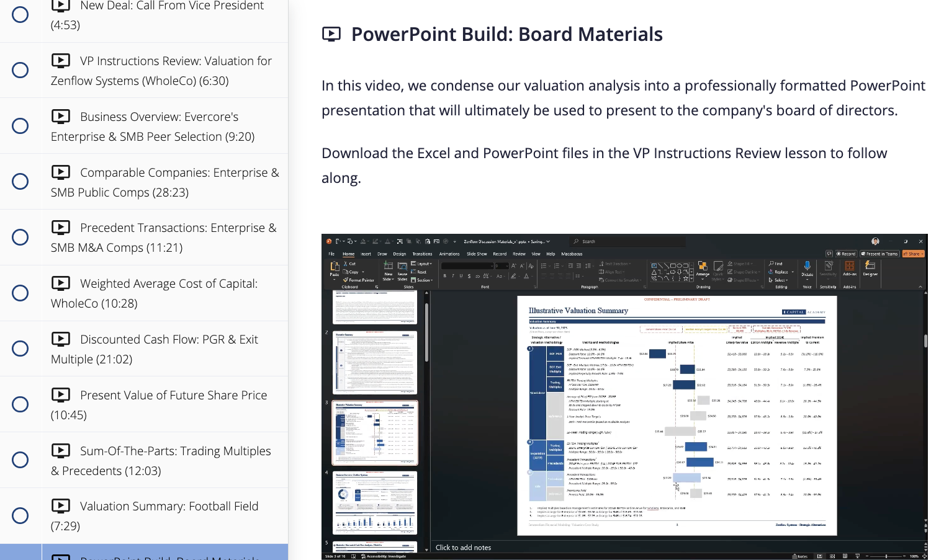The width and height of the screenshot is (931, 560).
Task: Open the Copy dropdown arrow
Action: (363, 272)
